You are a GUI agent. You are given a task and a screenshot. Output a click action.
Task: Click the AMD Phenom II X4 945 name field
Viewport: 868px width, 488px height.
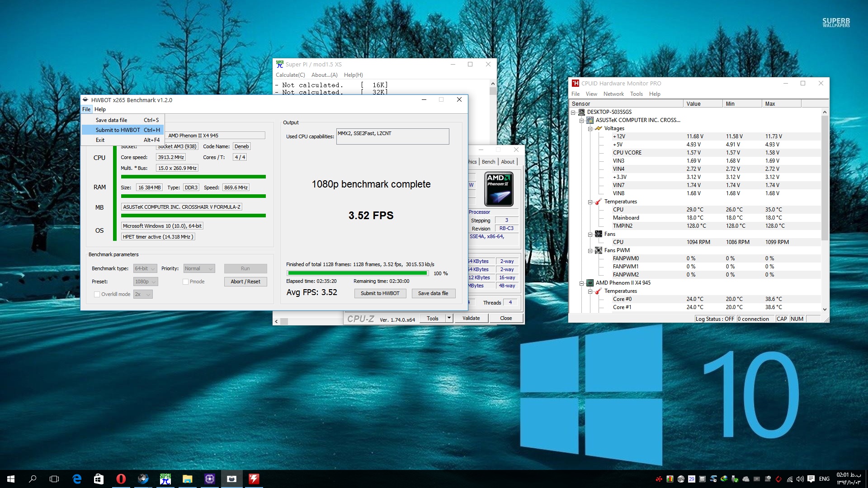216,136
